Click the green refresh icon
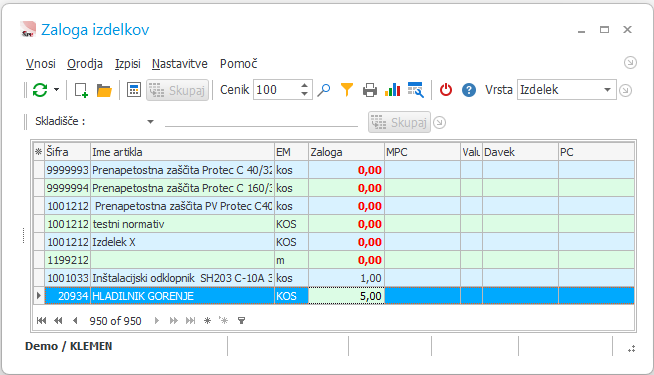Viewport: 654px width, 375px height. pos(40,90)
